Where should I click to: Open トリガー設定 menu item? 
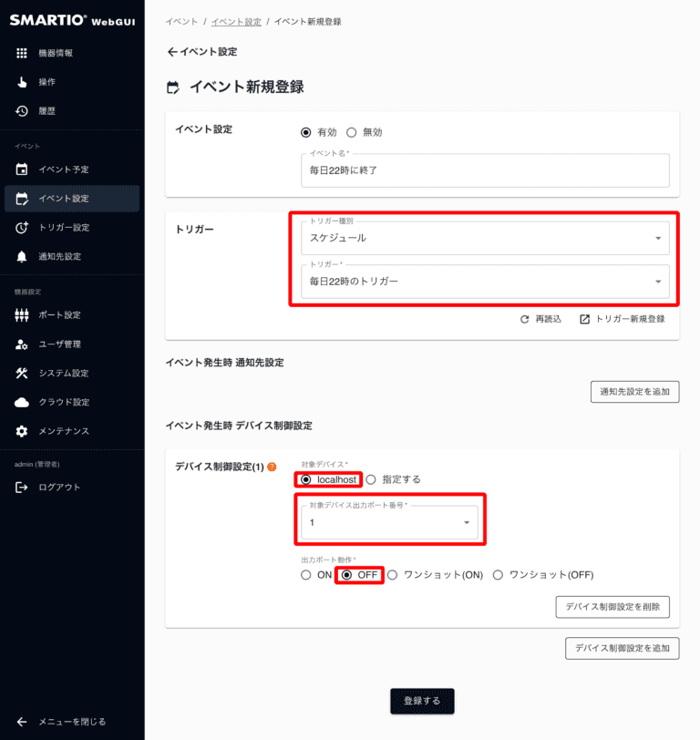pos(72,228)
